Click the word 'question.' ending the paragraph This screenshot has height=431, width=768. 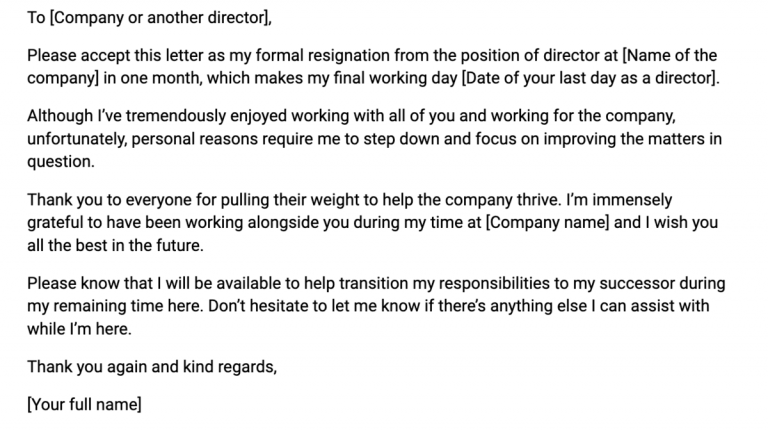tap(61, 162)
